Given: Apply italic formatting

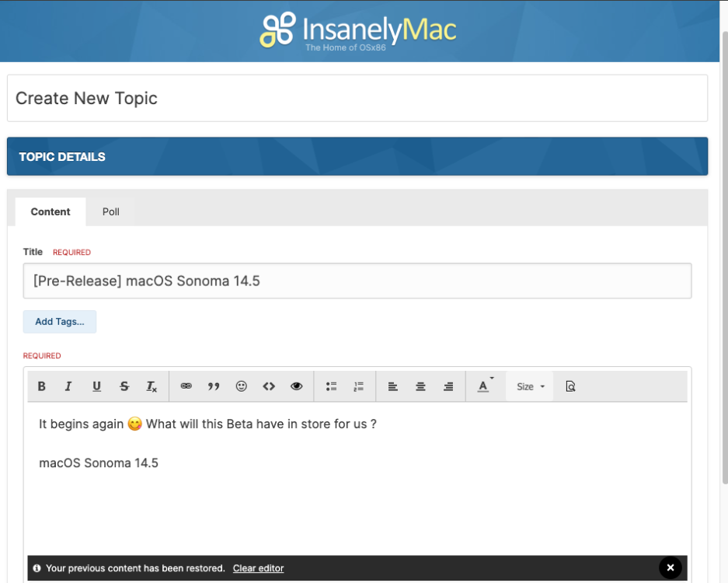Looking at the screenshot, I should (68, 386).
